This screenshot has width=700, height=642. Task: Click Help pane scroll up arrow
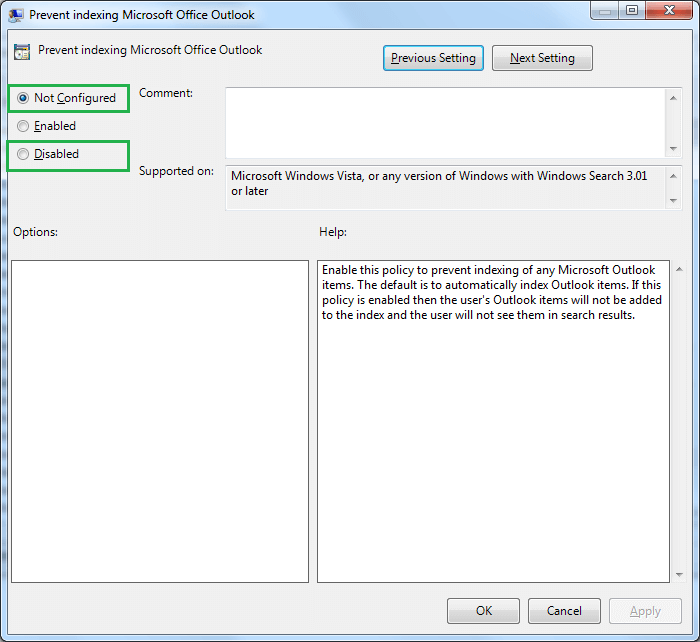[679, 269]
